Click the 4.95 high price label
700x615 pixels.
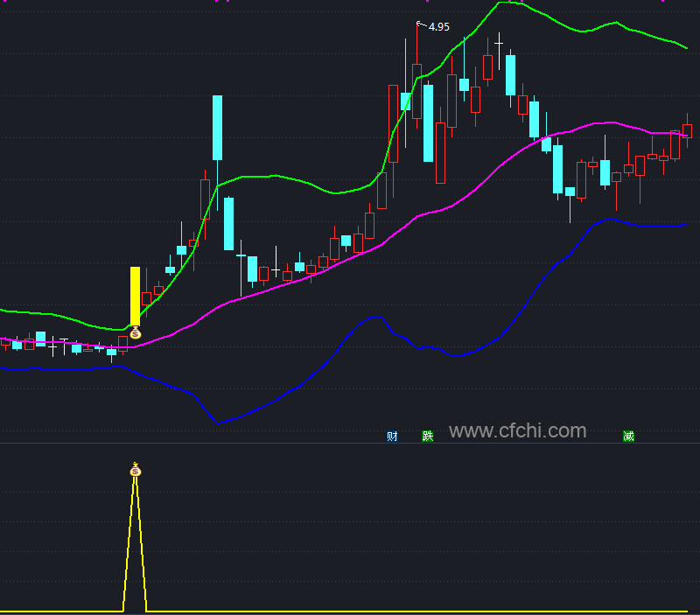click(439, 27)
